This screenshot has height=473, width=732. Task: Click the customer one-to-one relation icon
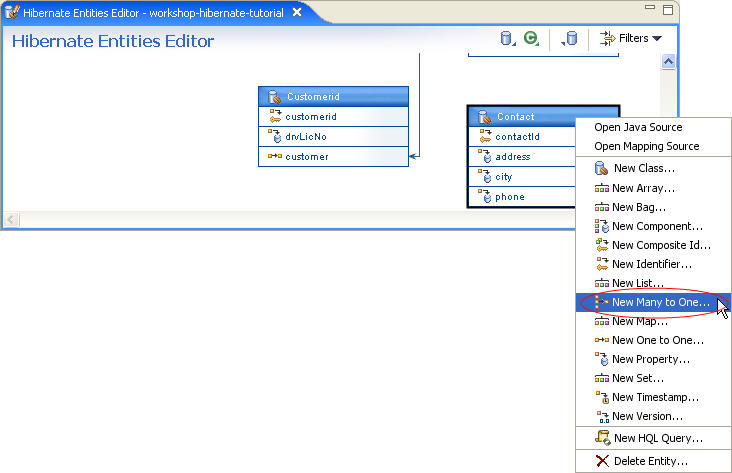pos(275,156)
